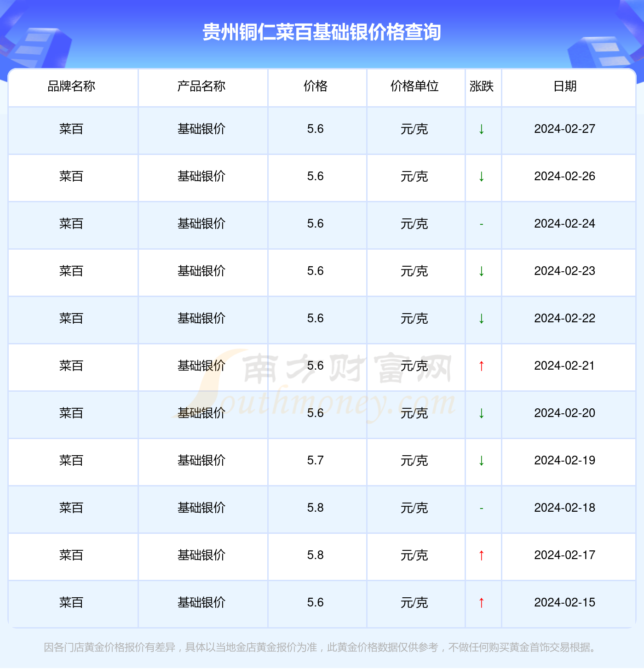Viewport: 644px width, 669px height.
Task: Select the up arrow in the 2024-02-15 row
Action: (482, 603)
